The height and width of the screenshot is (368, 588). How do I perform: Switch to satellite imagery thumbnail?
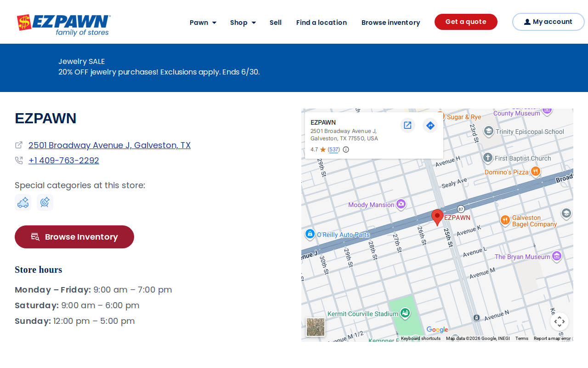[x=316, y=327]
